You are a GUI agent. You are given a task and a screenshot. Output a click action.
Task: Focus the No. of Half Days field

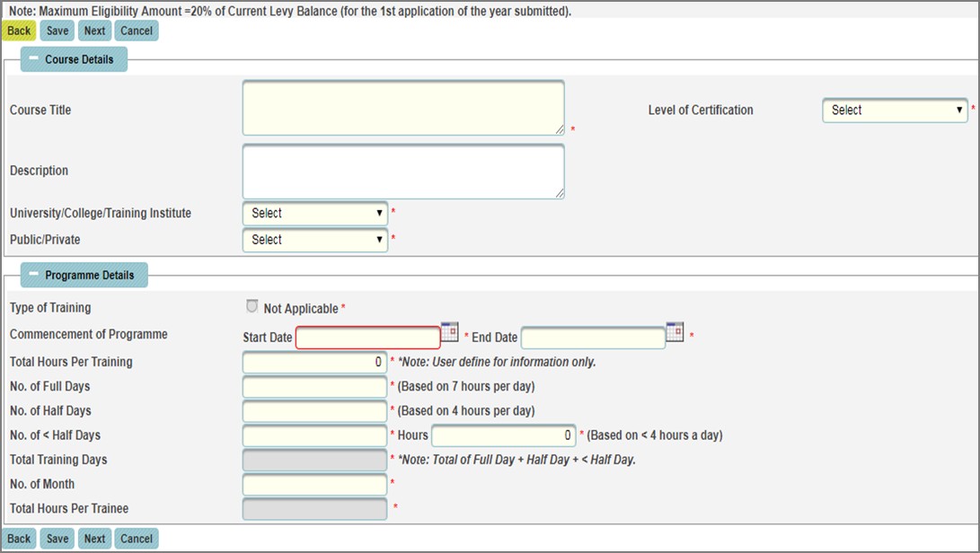tap(315, 411)
